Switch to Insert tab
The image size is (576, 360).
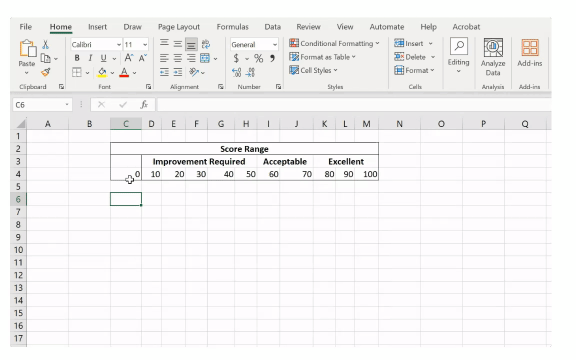coord(97,27)
